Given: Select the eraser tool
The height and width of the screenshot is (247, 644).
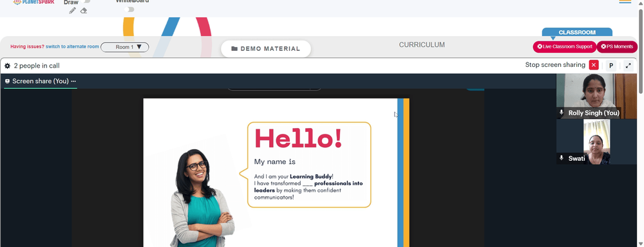Looking at the screenshot, I should (x=84, y=11).
